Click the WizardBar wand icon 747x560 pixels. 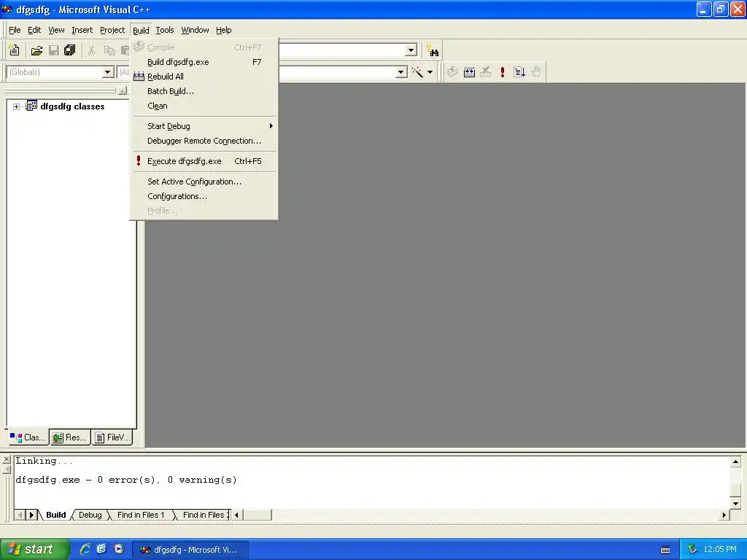coord(417,72)
